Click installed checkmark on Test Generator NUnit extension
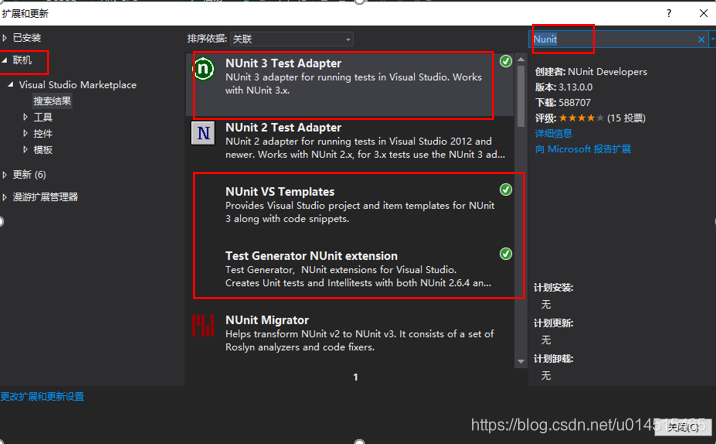The width and height of the screenshot is (716, 444). pos(505,254)
